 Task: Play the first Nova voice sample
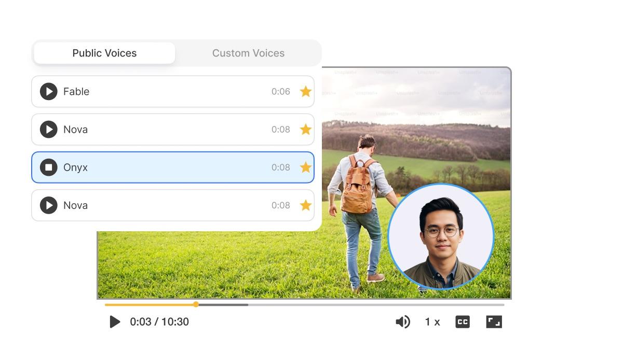pos(48,129)
